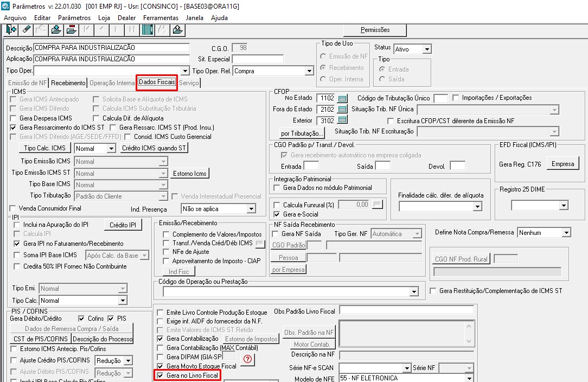Open lookup icon beside No Estado CFOP 1102
The height and width of the screenshot is (382, 588).
pyautogui.click(x=342, y=98)
